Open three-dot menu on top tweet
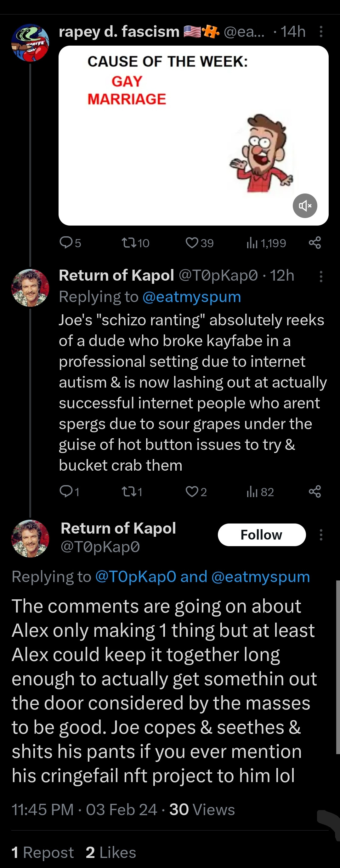 coord(321,31)
